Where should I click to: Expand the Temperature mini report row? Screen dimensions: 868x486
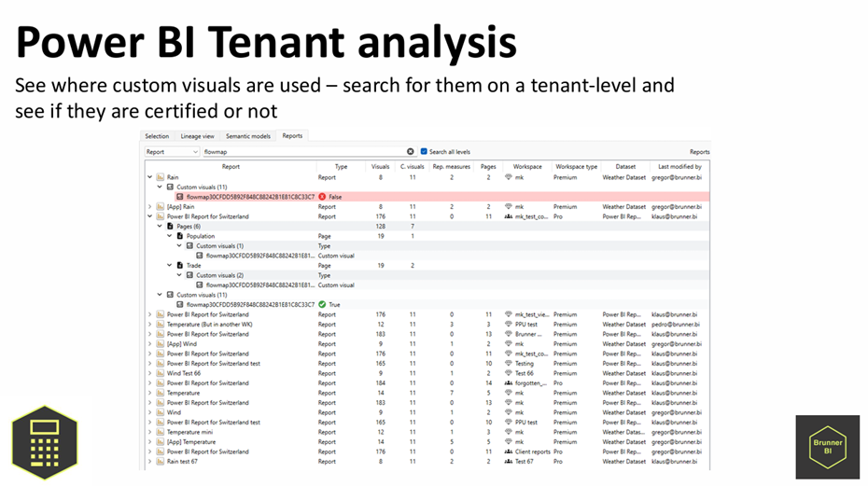[x=149, y=432]
